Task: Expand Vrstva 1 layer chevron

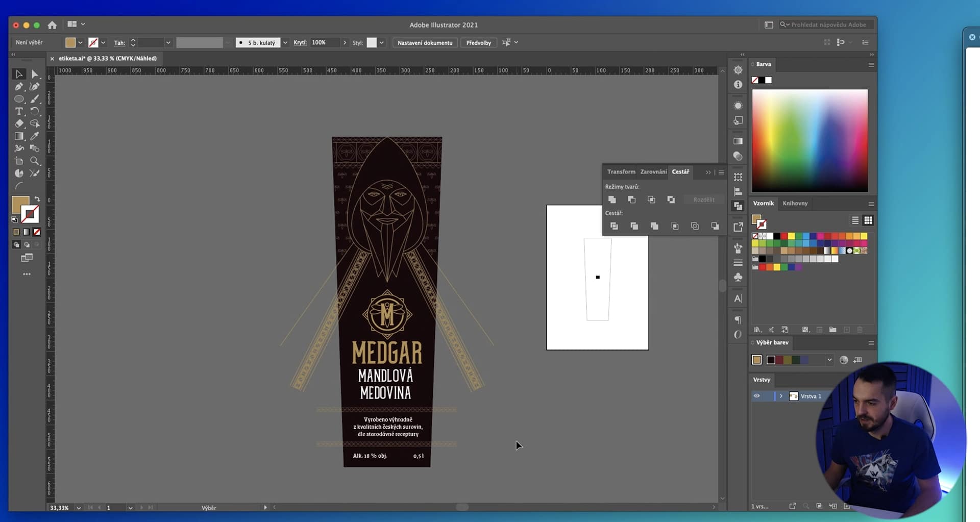Action: pos(781,396)
